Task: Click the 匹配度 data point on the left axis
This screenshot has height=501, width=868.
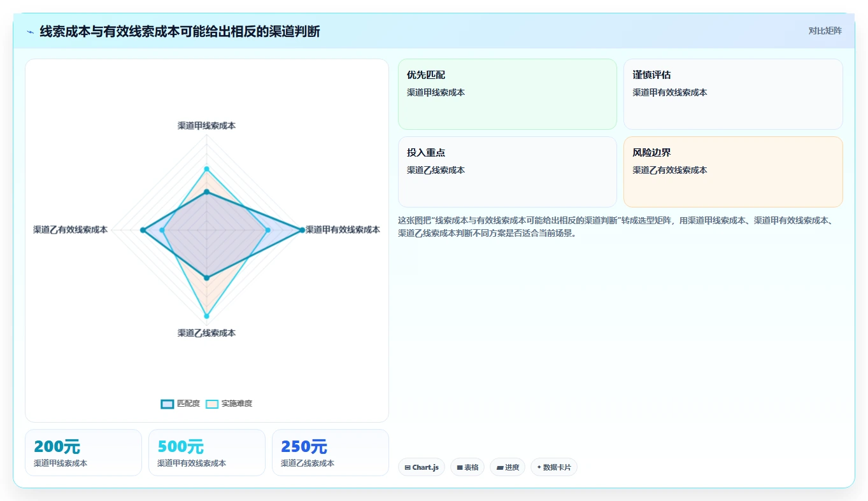Action: click(x=143, y=230)
